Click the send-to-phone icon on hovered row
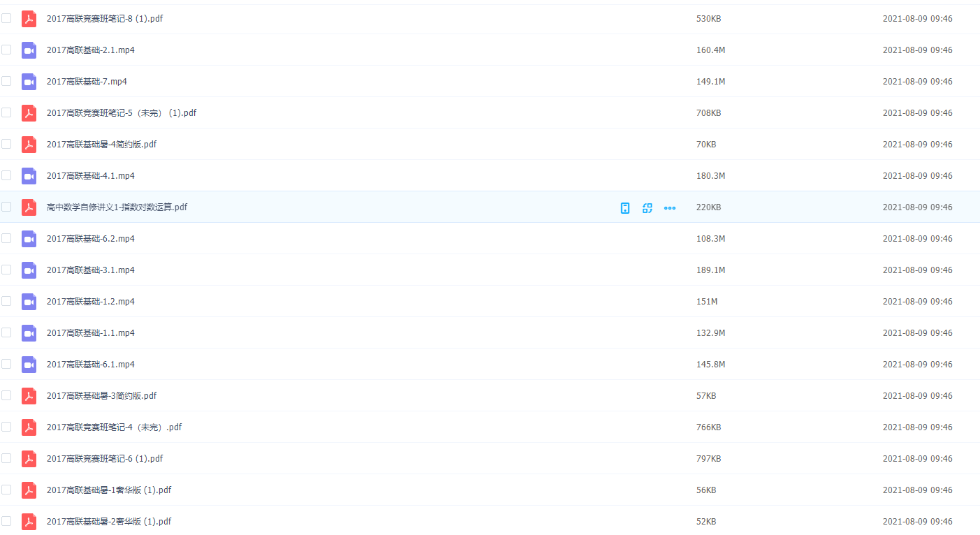The width and height of the screenshot is (980, 535). (x=625, y=207)
